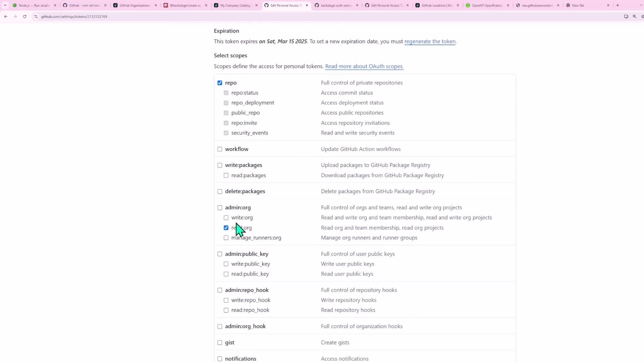Screen dimensions: 644x362
Task: Click the 'Select scopes' heading
Action: click(x=230, y=55)
